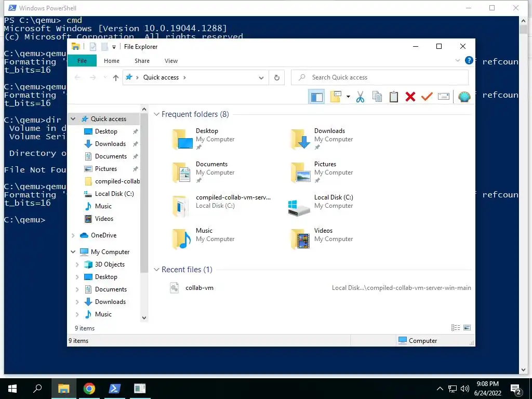Select the collab-vm recent file

199,288
